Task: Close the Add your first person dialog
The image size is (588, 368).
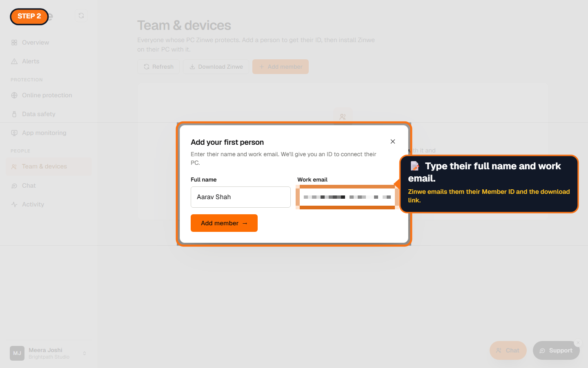Action: [x=393, y=141]
